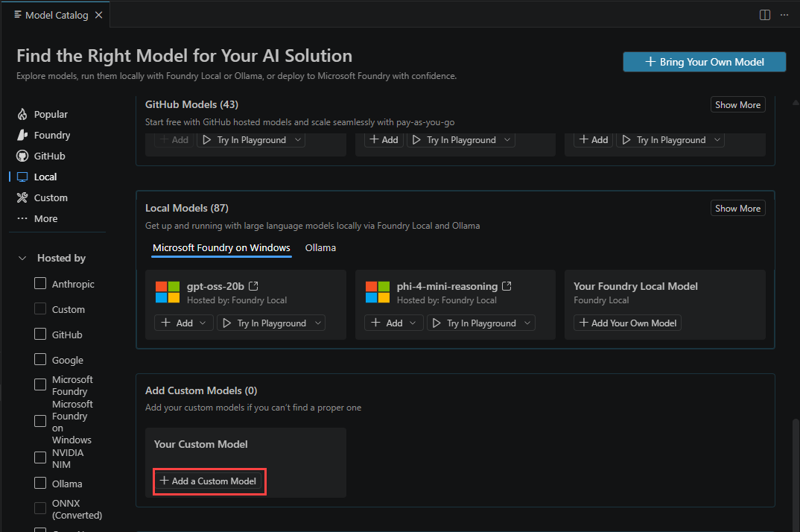Click the 'GitHub Models (43)' heading
Image resolution: width=800 pixels, height=532 pixels.
click(x=192, y=104)
